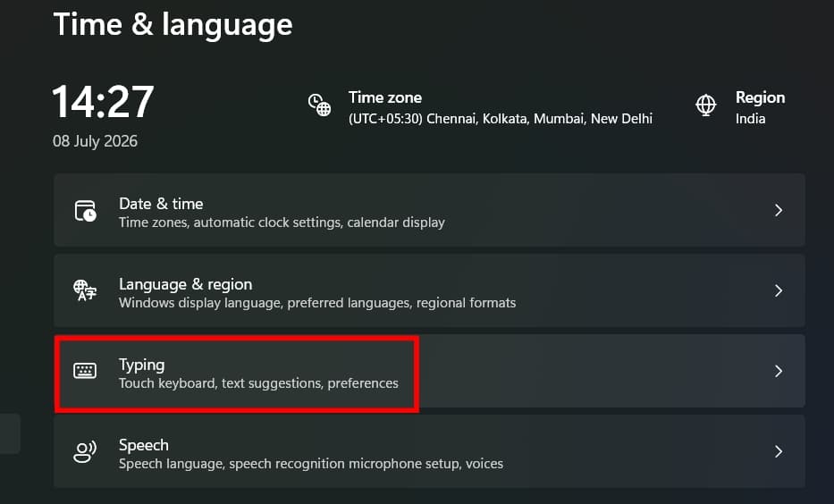Click the Date & time calendar clock icon

pyautogui.click(x=85, y=211)
